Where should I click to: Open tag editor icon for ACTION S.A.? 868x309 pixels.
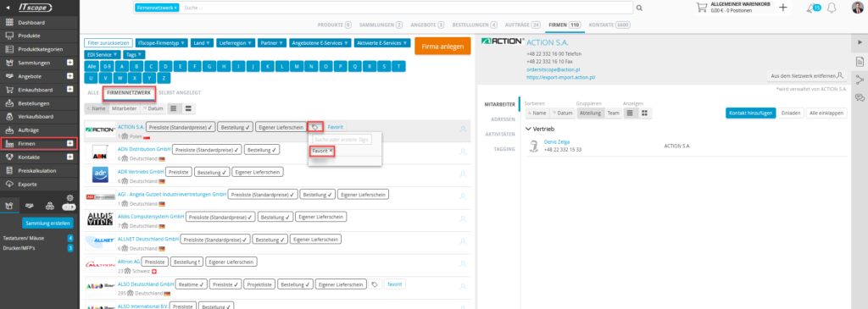315,127
